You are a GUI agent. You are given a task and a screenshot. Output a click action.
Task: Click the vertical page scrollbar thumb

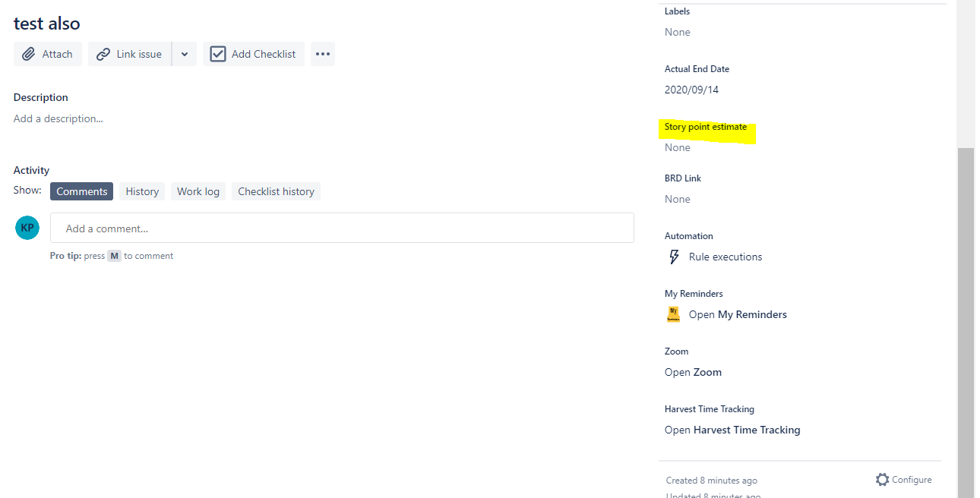(966, 323)
